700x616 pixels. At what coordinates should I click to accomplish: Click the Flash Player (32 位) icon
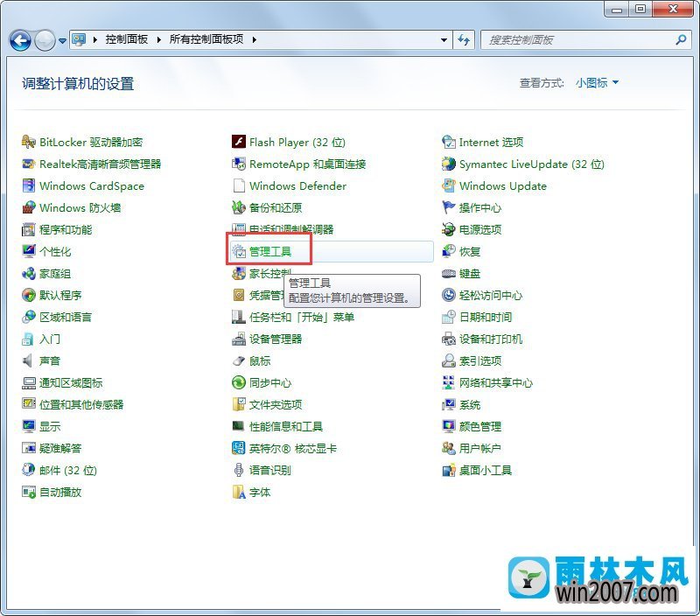(x=239, y=142)
